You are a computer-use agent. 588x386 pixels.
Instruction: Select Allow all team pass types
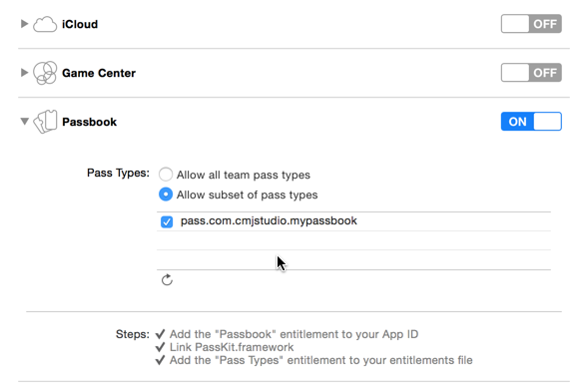[x=166, y=175]
